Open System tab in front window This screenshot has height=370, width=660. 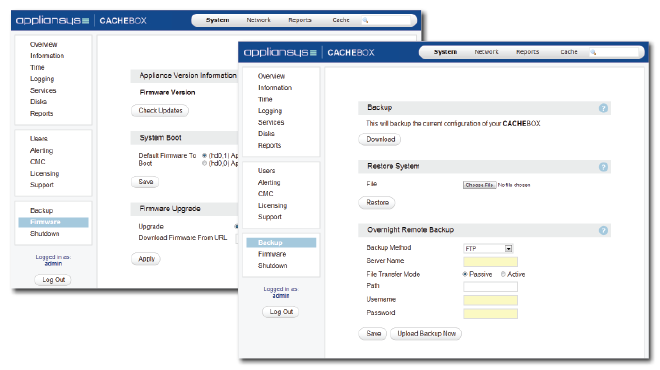click(x=445, y=52)
